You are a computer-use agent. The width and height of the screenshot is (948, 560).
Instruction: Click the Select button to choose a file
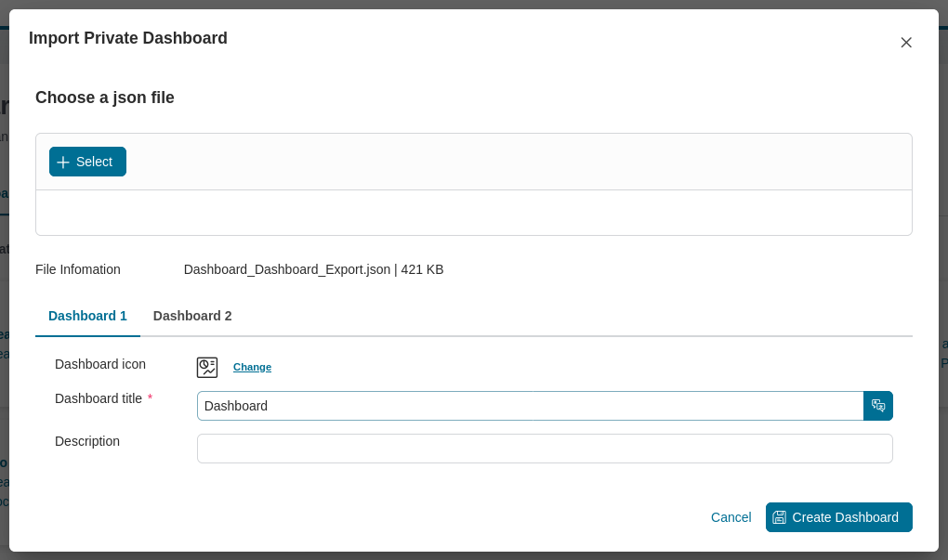[x=87, y=161]
